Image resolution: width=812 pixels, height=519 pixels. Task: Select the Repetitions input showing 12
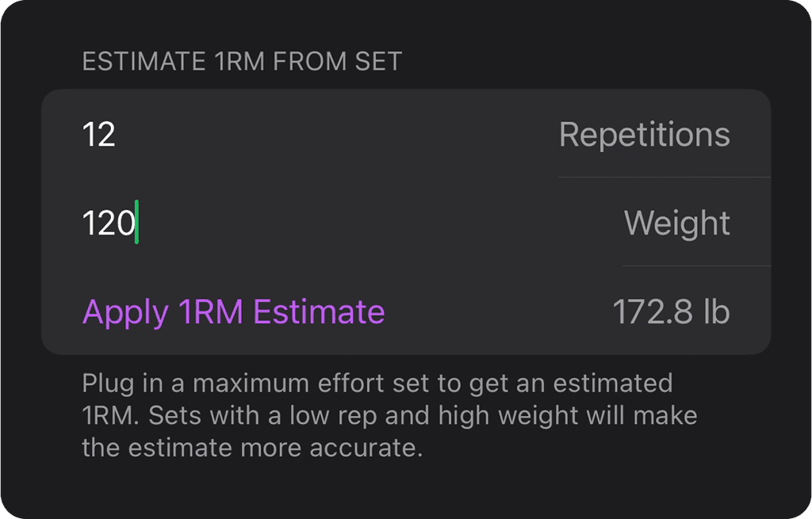tap(101, 135)
